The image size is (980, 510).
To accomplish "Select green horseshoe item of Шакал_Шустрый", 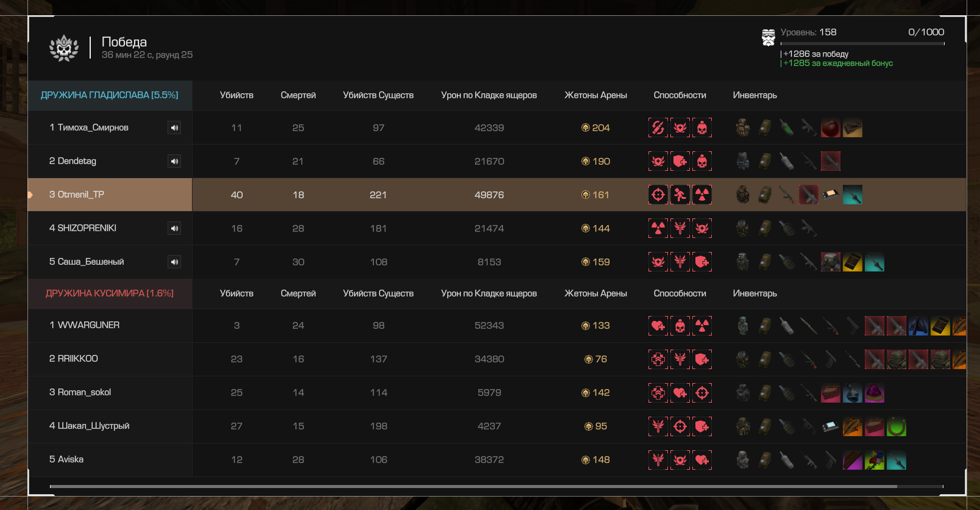I will point(897,426).
